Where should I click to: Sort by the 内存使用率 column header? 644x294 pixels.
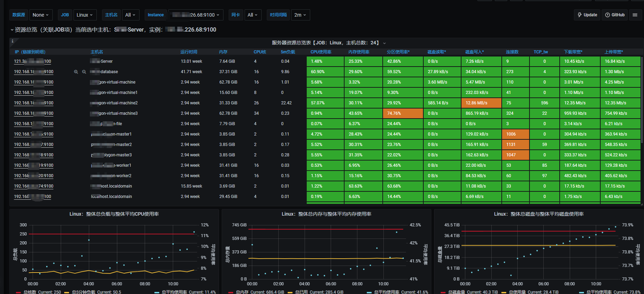[359, 52]
